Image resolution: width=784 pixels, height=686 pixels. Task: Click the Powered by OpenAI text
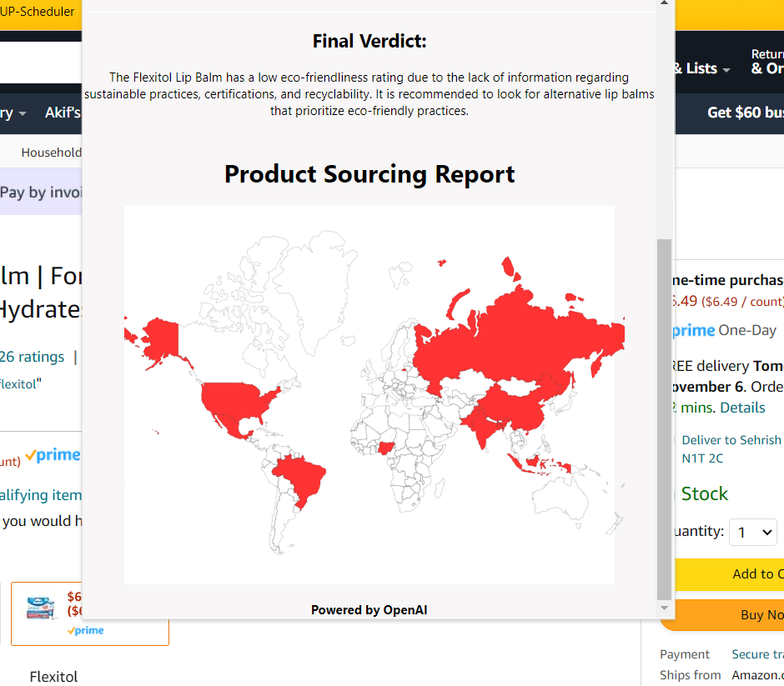click(369, 610)
